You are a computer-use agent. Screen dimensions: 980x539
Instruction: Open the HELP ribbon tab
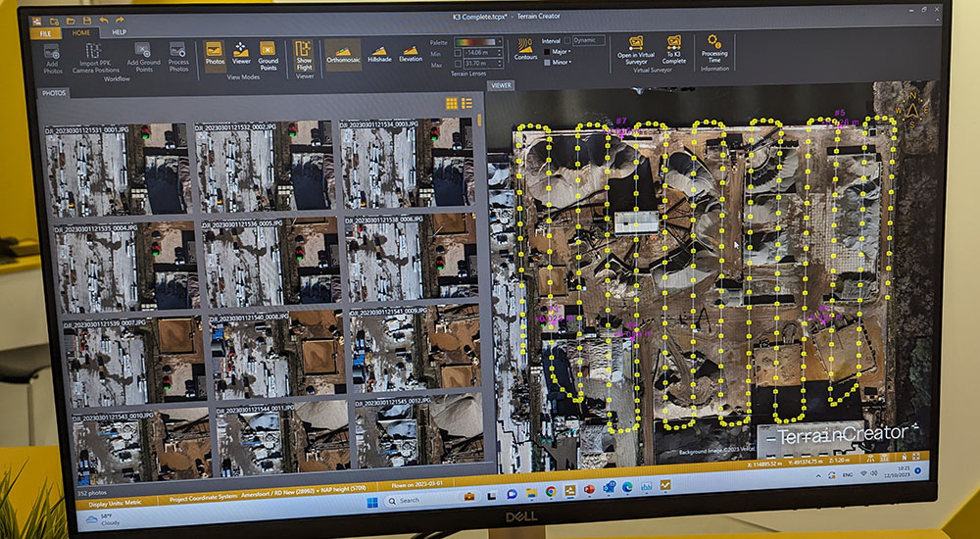[119, 32]
